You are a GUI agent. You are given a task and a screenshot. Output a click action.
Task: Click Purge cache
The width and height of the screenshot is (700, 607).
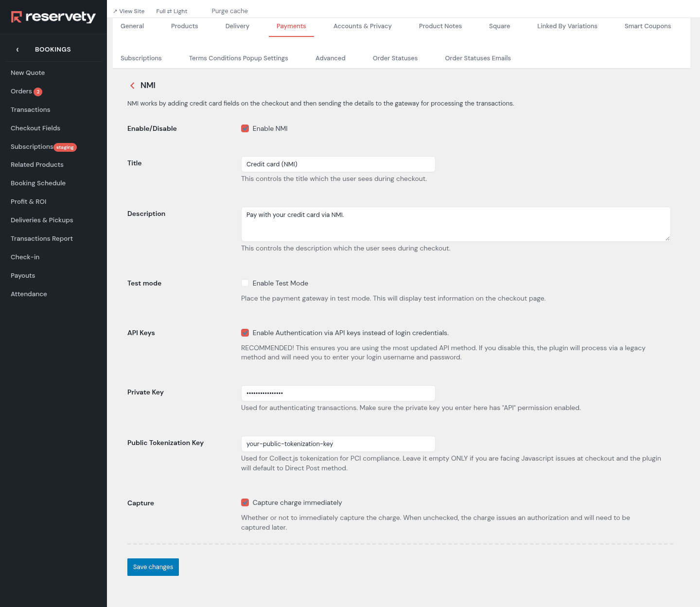point(229,11)
